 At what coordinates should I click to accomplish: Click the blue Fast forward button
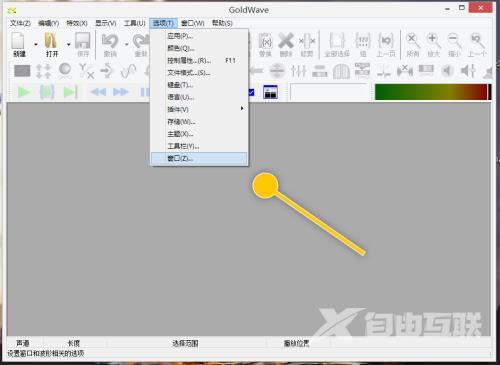[x=121, y=92]
